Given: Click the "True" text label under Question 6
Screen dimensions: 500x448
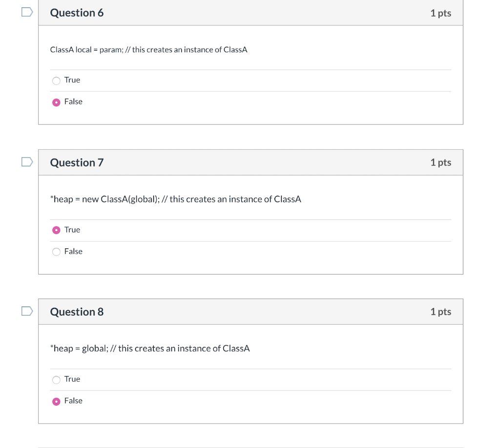Looking at the screenshot, I should coord(72,80).
